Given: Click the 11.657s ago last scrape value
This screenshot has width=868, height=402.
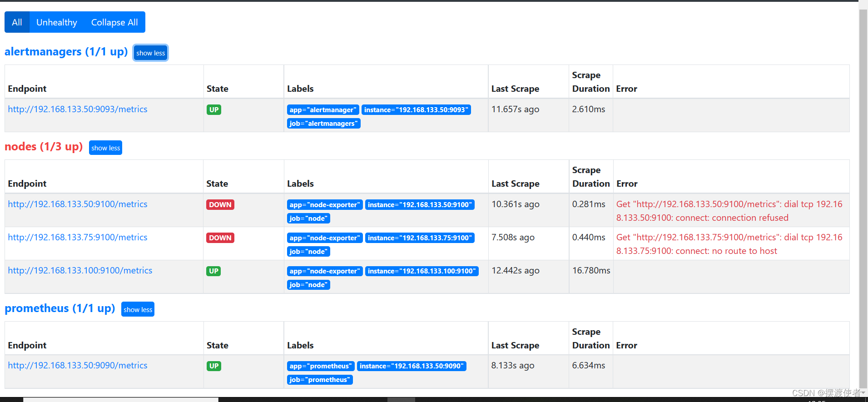Looking at the screenshot, I should (x=515, y=109).
